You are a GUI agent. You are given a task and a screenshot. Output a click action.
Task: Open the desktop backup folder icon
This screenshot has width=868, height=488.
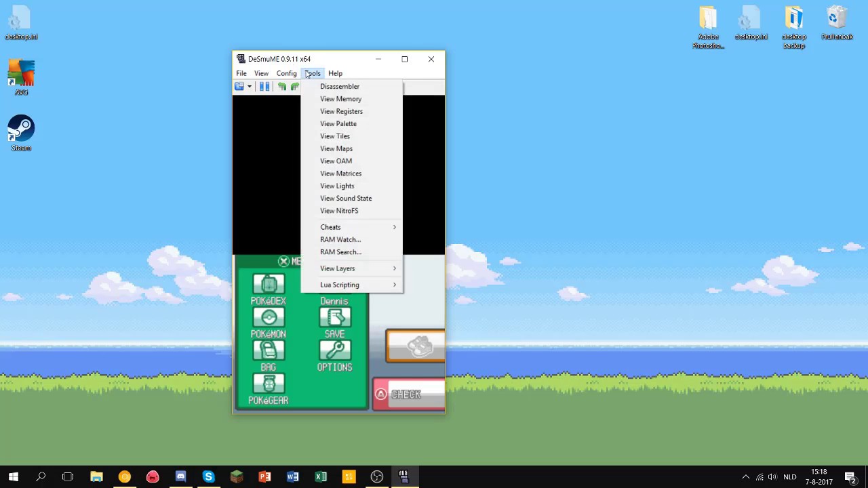pos(794,27)
